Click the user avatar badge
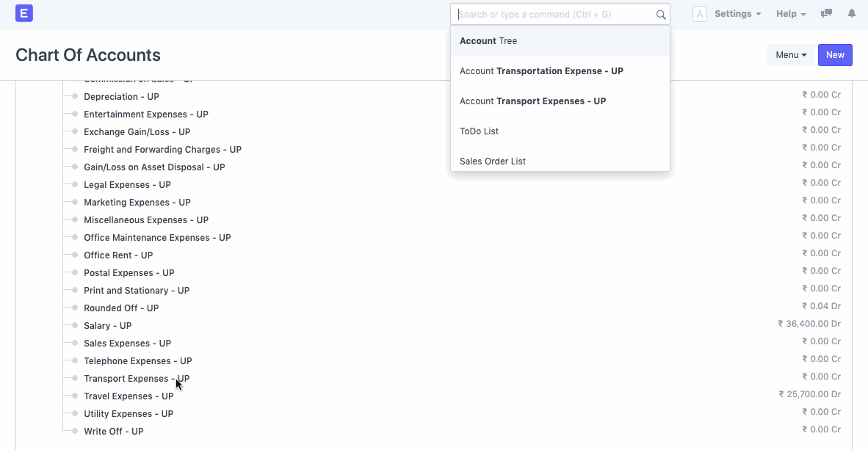This screenshot has width=868, height=450. point(698,13)
